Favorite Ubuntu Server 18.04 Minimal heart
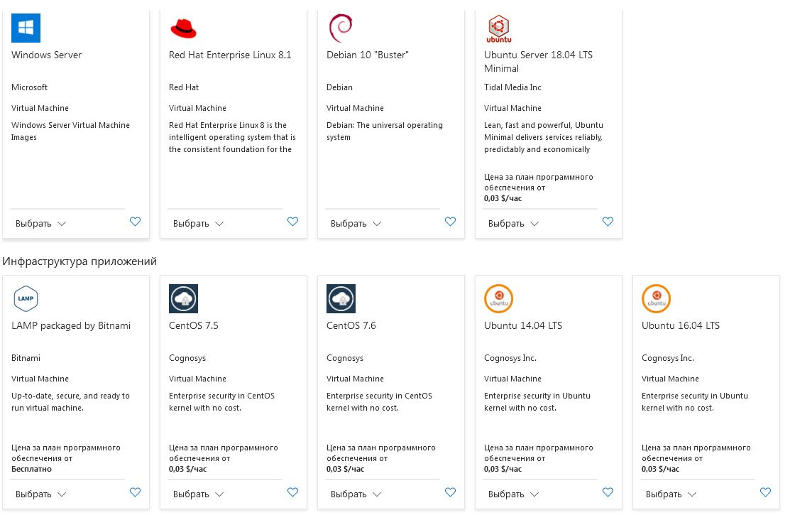This screenshot has width=812, height=520. pyautogui.click(x=608, y=222)
